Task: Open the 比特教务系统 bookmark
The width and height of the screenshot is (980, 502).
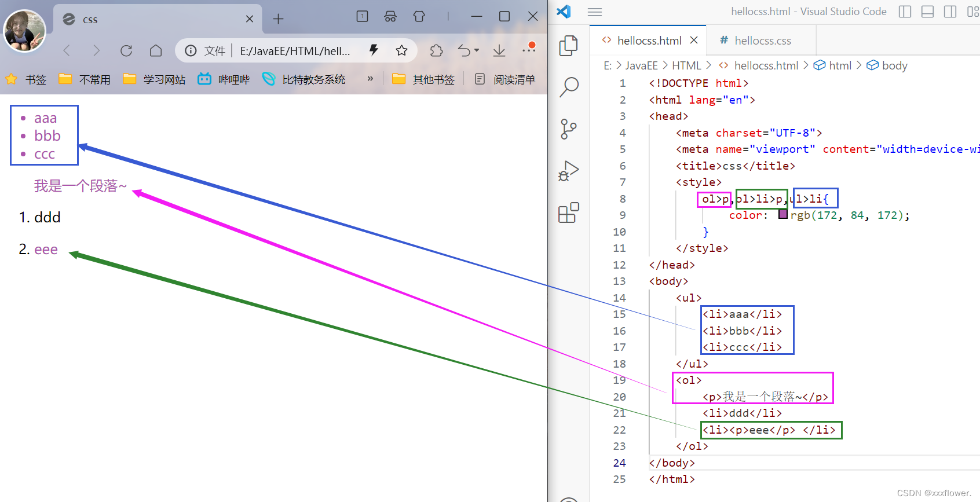Action: point(304,79)
